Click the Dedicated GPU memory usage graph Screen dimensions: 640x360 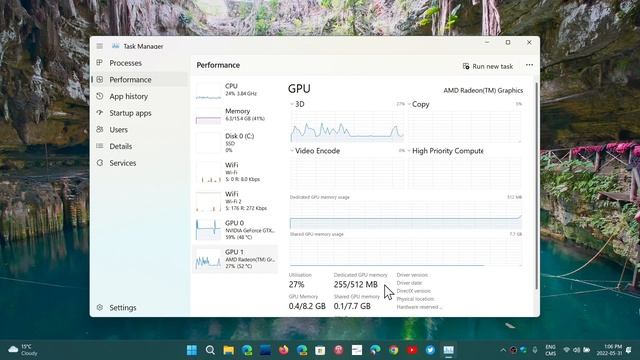pyautogui.click(x=406, y=215)
